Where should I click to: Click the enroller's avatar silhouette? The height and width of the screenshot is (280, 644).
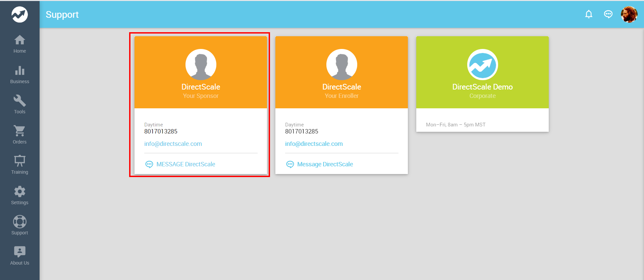click(x=341, y=64)
